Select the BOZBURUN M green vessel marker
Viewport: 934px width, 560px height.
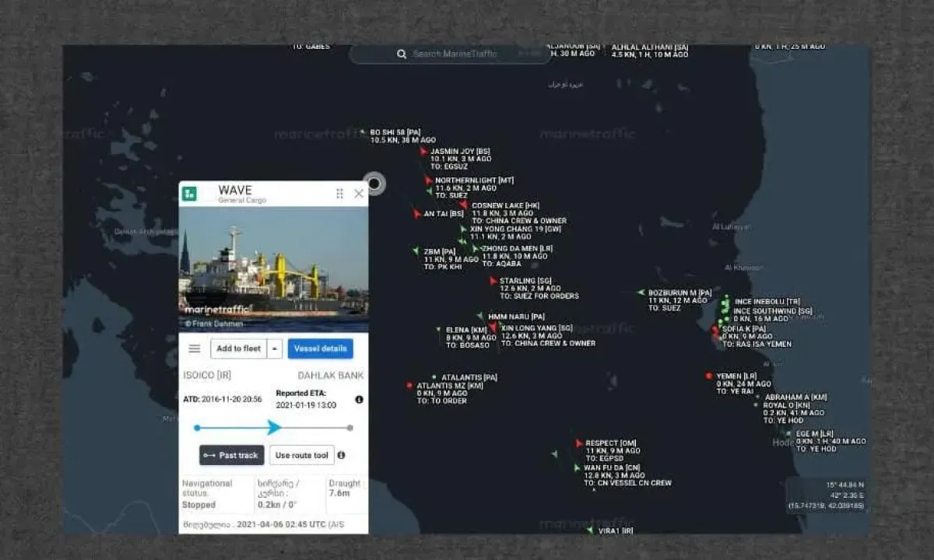point(641,293)
